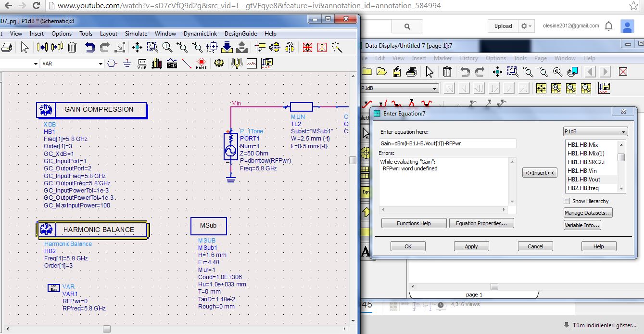Insert a port pin icon
This screenshot has width=644, height=334.
coord(112,64)
